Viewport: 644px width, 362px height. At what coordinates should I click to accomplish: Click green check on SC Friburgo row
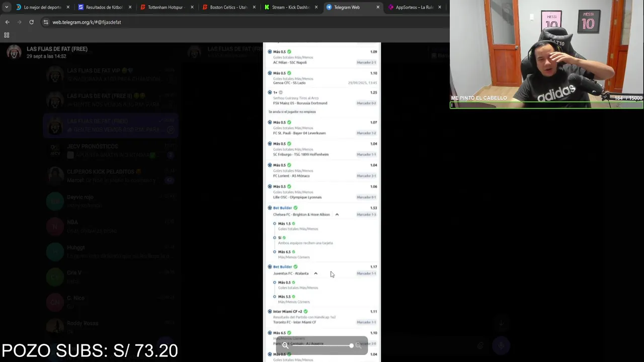click(x=289, y=144)
